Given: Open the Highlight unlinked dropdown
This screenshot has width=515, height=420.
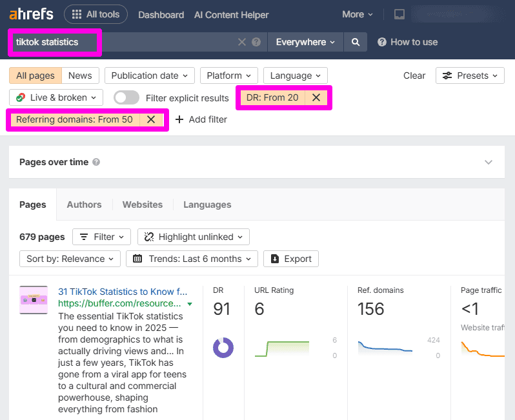Looking at the screenshot, I should click(194, 237).
